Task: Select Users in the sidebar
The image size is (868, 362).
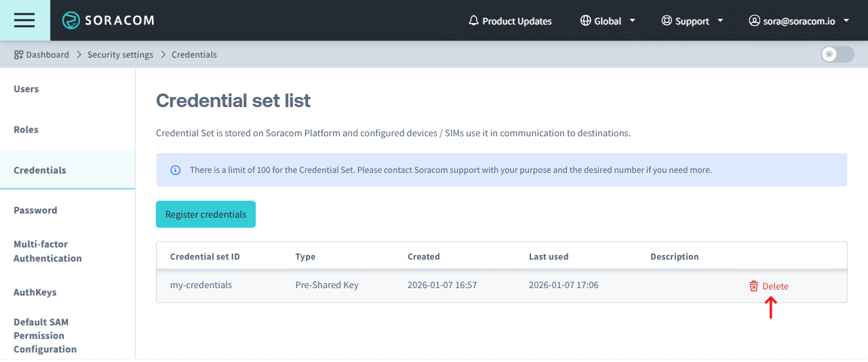Action: pos(26,89)
